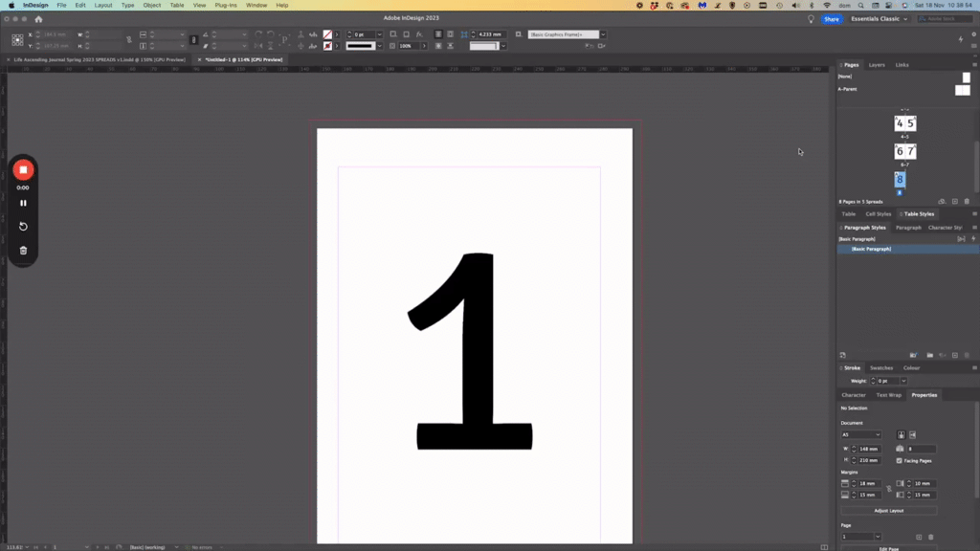Click the reference point locator grid
This screenshot has width=980, height=551.
17,40
